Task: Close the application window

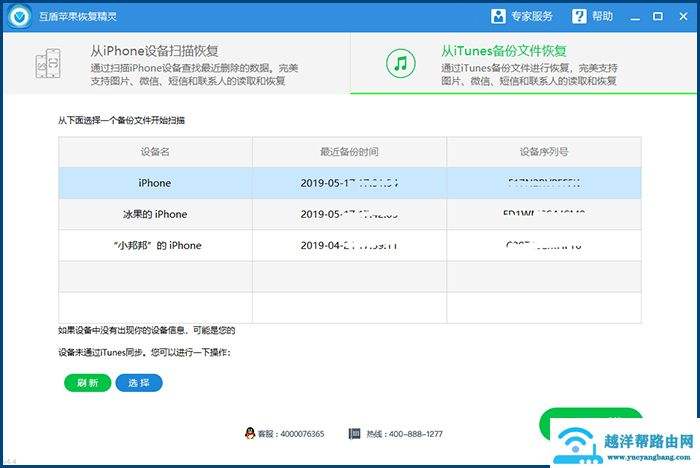Action: pyautogui.click(x=683, y=17)
